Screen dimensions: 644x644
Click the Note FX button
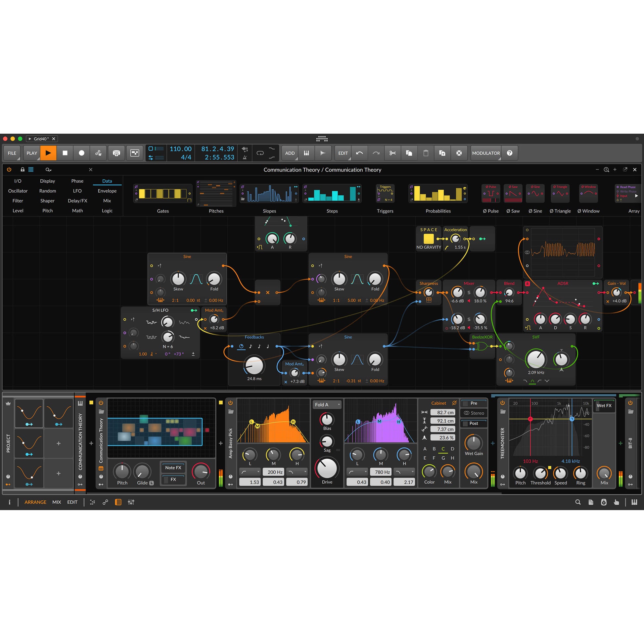point(173,468)
